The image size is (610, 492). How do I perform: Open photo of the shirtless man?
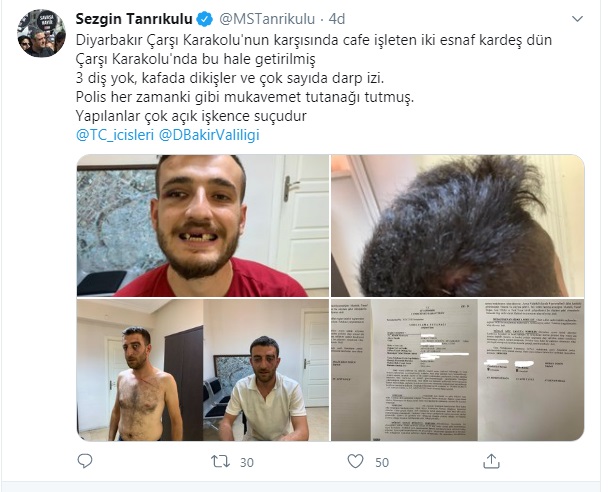coord(140,370)
